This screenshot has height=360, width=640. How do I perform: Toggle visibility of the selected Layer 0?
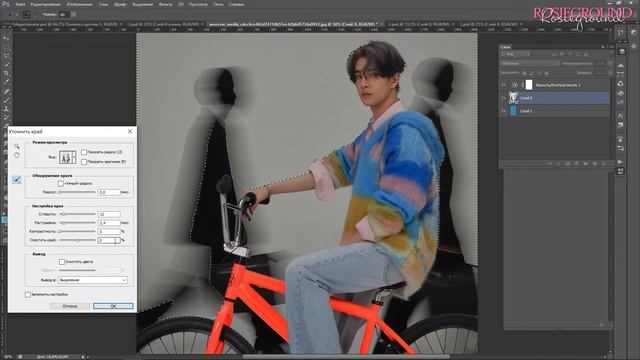[x=503, y=98]
